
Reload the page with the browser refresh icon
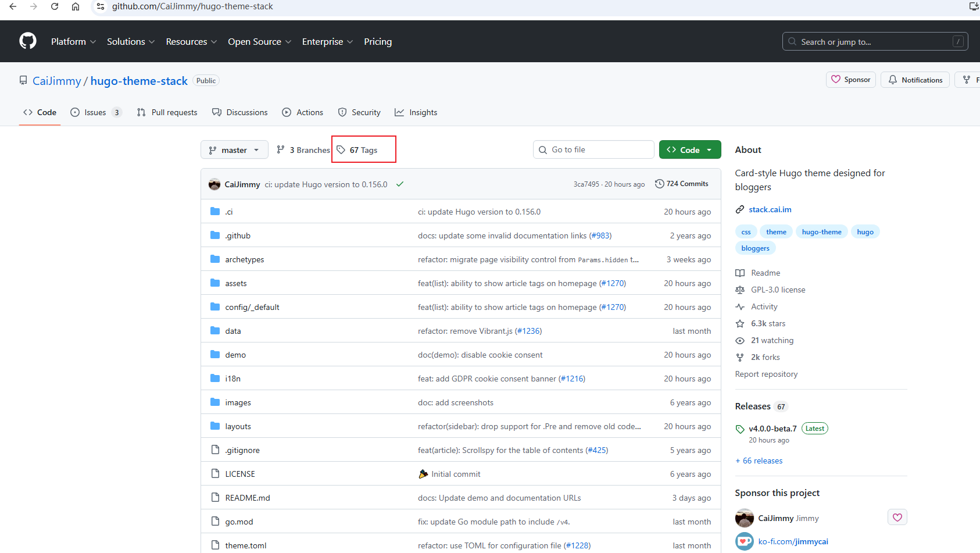pos(55,6)
